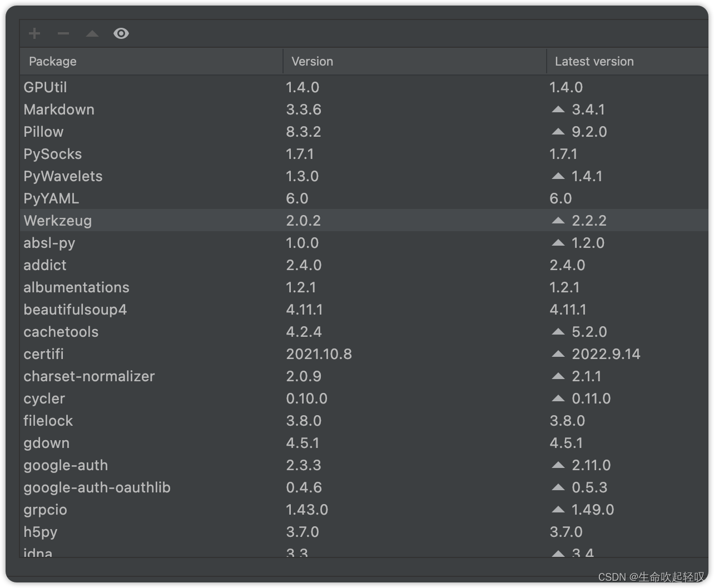Image resolution: width=714 pixels, height=588 pixels.
Task: Click the upgrade arrow next to Werkzeug 2.2.2
Action: (x=558, y=221)
